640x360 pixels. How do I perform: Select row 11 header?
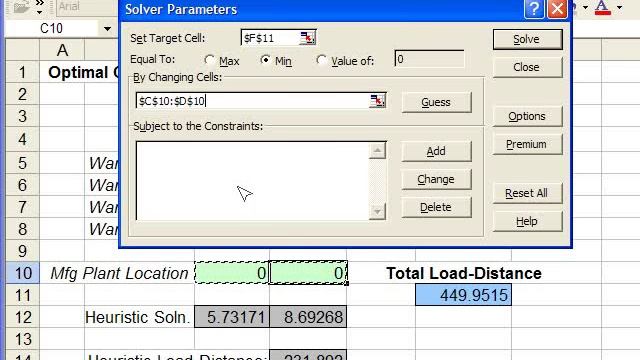click(x=22, y=295)
